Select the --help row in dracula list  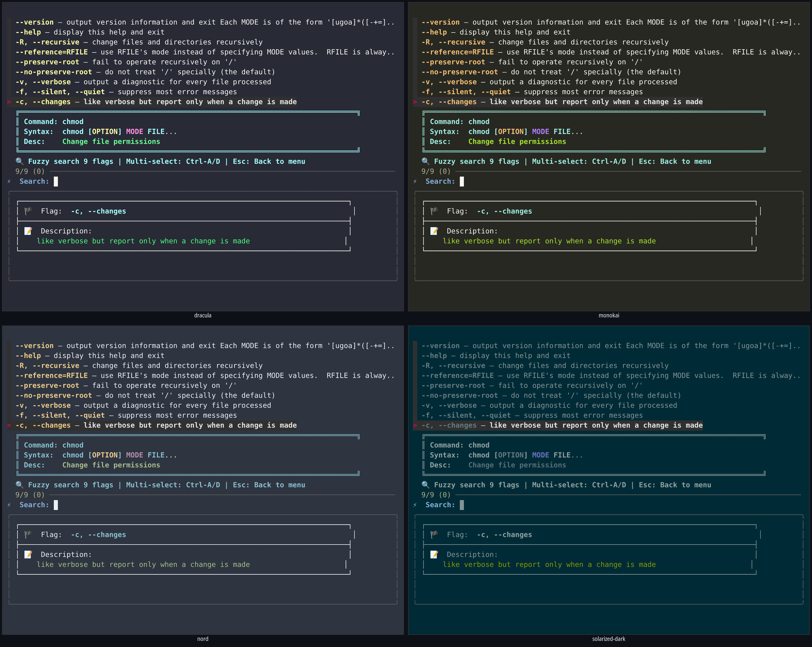[90, 32]
